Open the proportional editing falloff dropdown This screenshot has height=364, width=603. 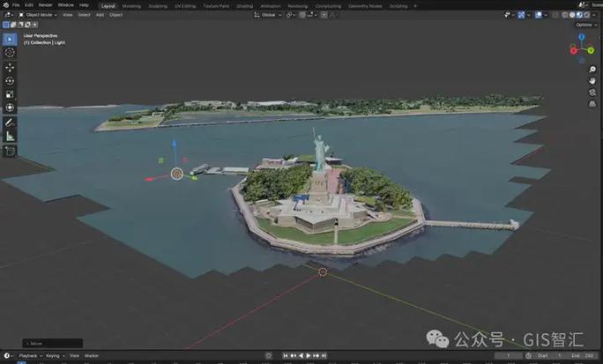point(333,15)
